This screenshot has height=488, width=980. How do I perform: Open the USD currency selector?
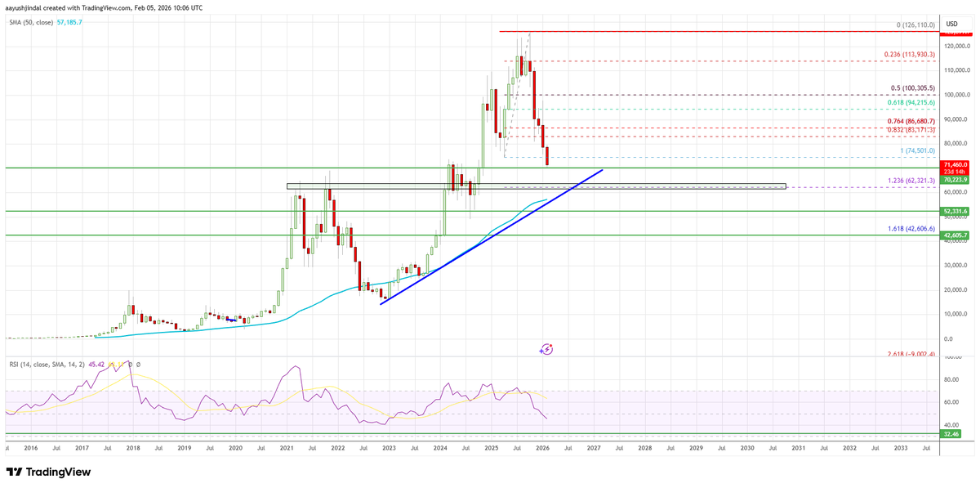click(x=951, y=24)
